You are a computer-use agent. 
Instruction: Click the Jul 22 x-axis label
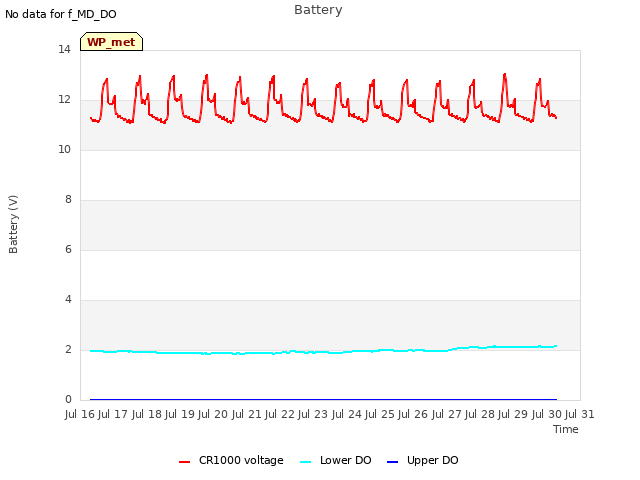280,414
